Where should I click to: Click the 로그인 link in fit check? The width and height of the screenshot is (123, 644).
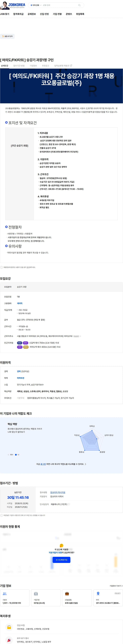(43, 464)
